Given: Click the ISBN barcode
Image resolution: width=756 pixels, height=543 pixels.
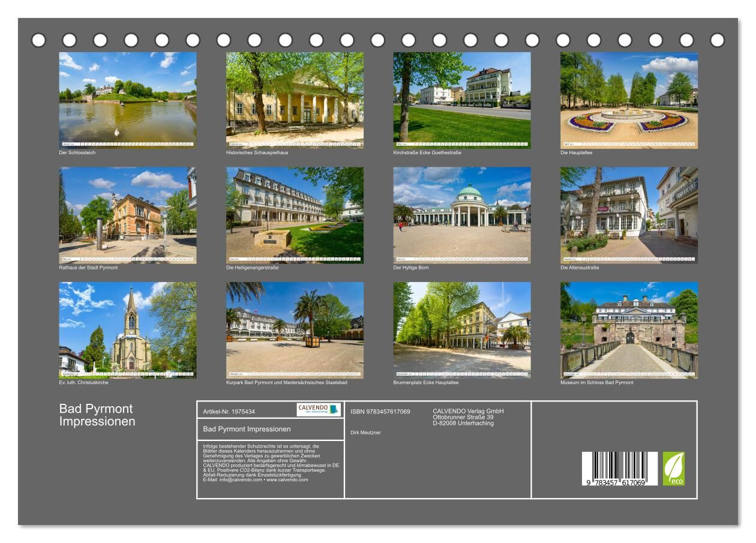Looking at the screenshot, I should click(619, 469).
